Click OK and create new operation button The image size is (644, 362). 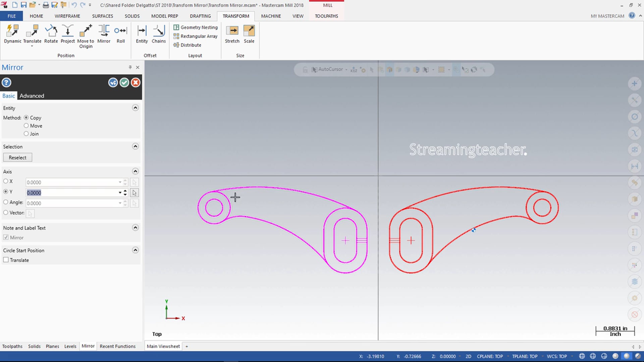coord(113,82)
